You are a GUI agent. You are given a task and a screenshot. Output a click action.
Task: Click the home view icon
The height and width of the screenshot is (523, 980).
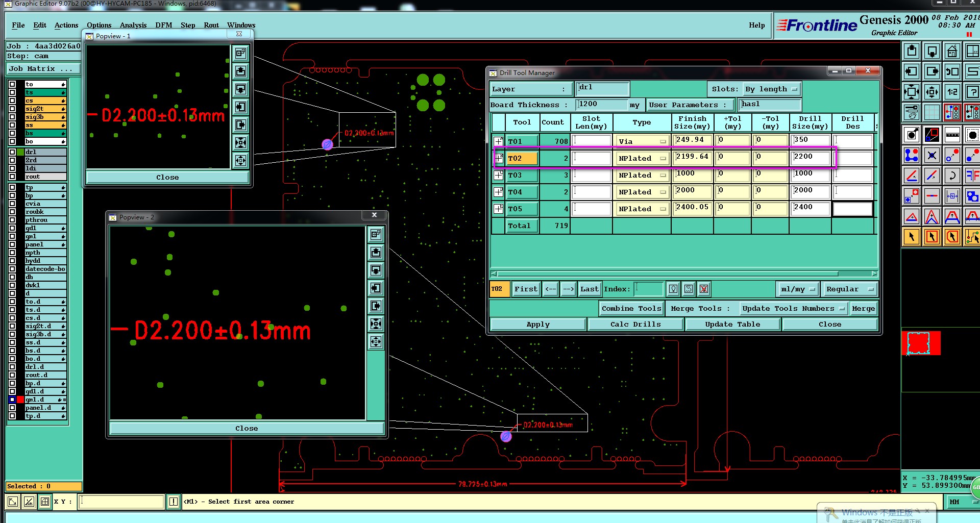coord(952,51)
